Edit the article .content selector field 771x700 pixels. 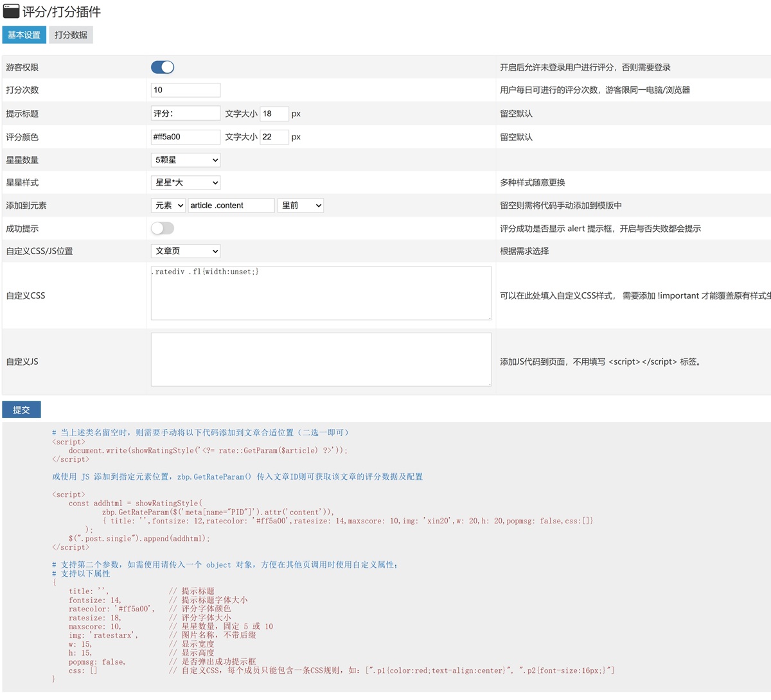[x=231, y=206]
